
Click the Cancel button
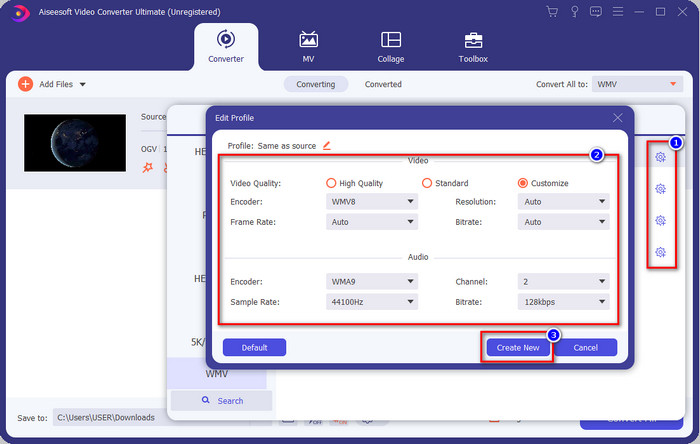585,347
